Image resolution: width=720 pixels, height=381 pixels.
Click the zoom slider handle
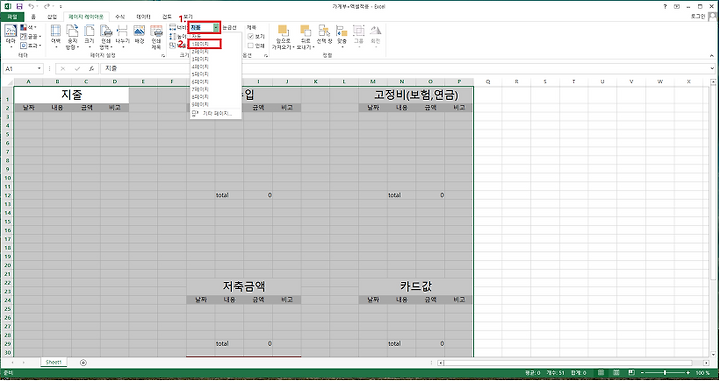point(664,373)
